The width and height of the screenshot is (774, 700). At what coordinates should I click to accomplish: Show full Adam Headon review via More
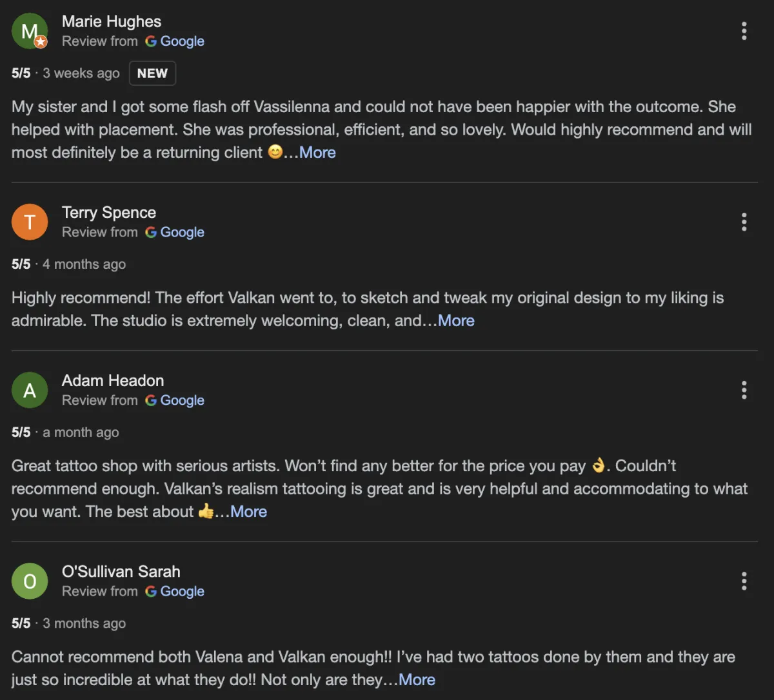pyautogui.click(x=248, y=512)
